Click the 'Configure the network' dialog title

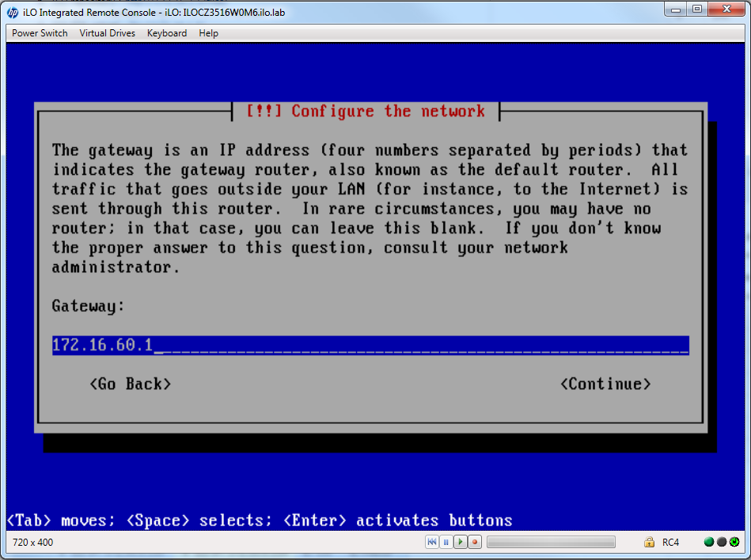(366, 111)
